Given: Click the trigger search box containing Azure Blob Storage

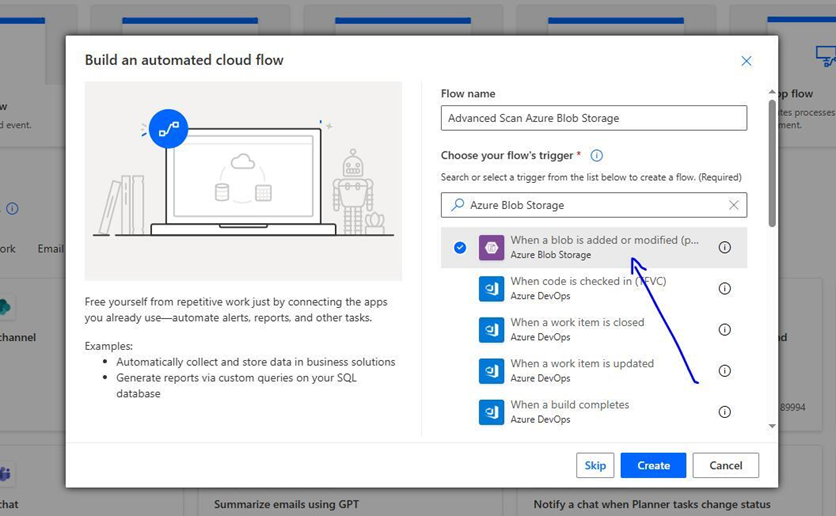Looking at the screenshot, I should (x=593, y=205).
